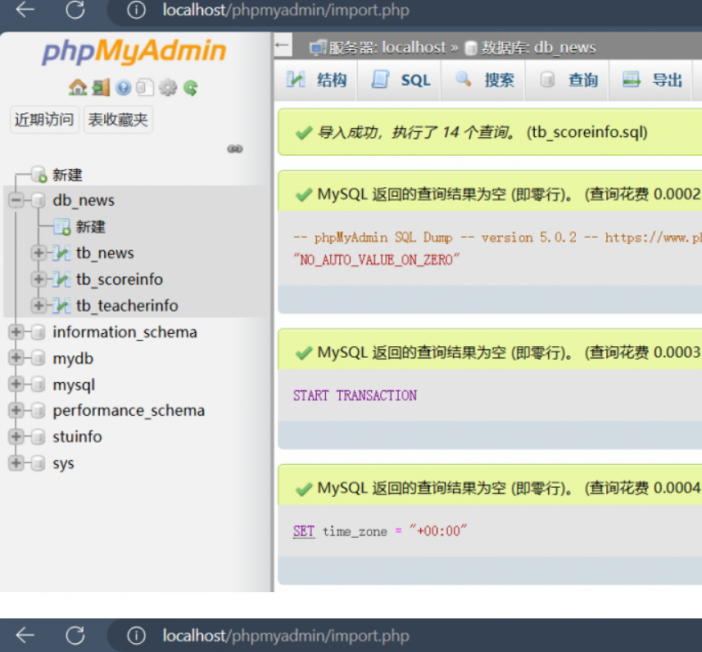The width and height of the screenshot is (702, 652).
Task: Open the mysql database
Action: click(74, 385)
